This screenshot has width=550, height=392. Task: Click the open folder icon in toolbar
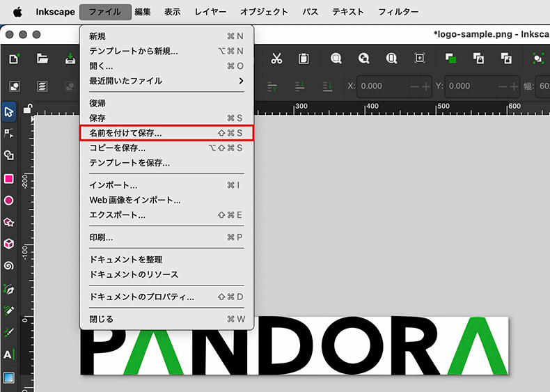42,58
